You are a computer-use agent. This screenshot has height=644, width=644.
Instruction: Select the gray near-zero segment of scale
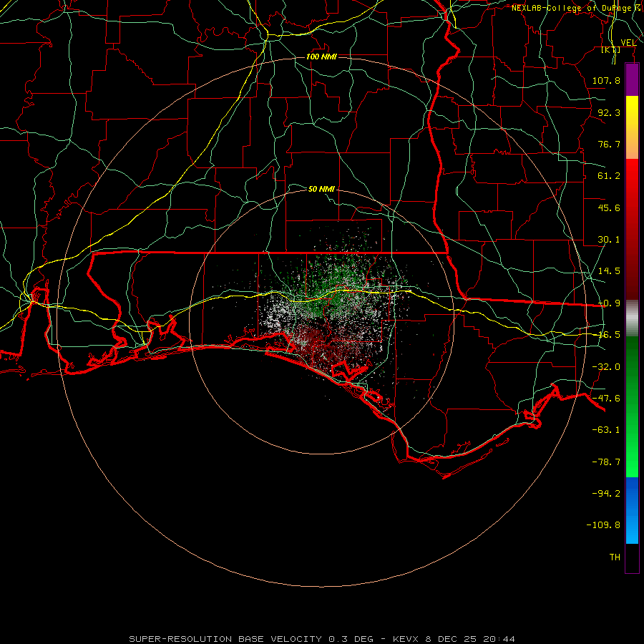click(x=632, y=318)
